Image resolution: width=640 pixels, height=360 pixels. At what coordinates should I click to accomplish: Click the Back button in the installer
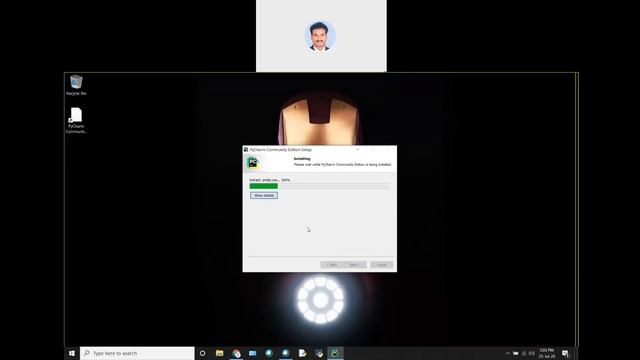[x=332, y=265]
